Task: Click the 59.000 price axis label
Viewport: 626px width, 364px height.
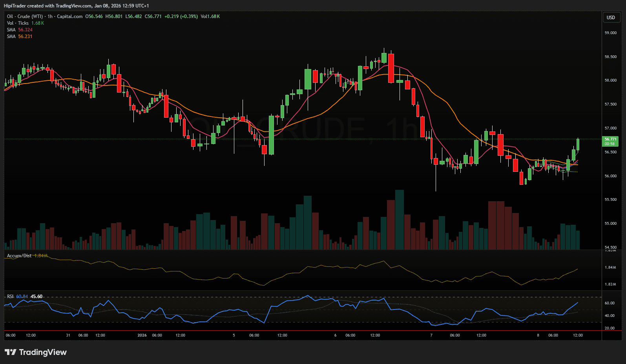Action: click(x=610, y=33)
